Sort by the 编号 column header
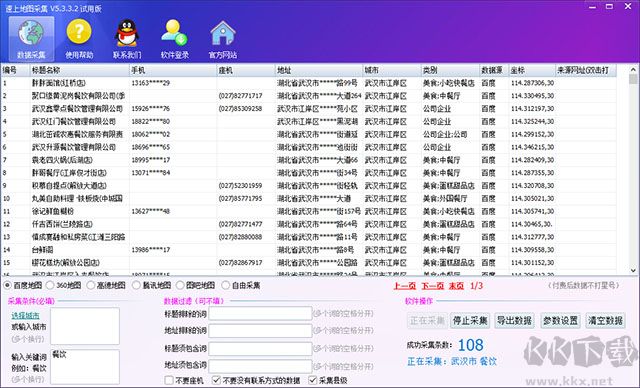Viewport: 640px width, 388px height. point(16,70)
